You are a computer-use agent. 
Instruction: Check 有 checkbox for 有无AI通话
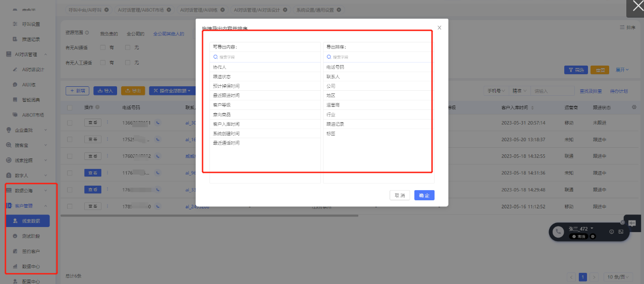coord(103,47)
